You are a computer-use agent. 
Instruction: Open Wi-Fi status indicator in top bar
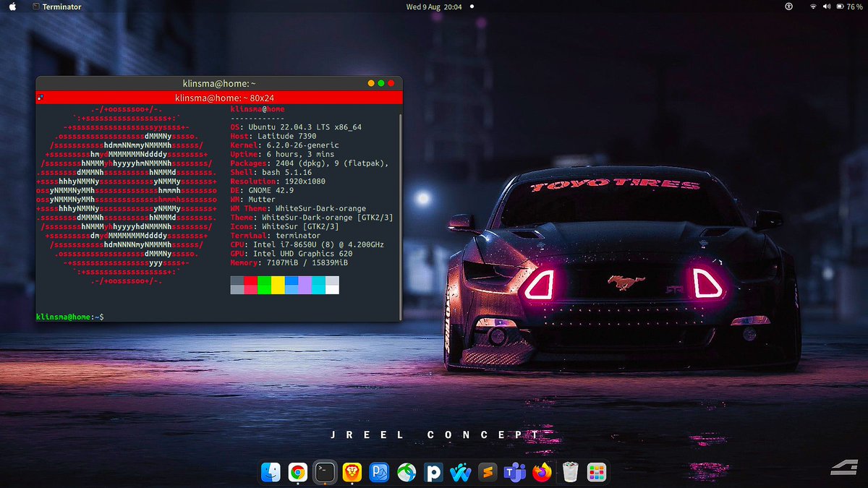tap(813, 7)
